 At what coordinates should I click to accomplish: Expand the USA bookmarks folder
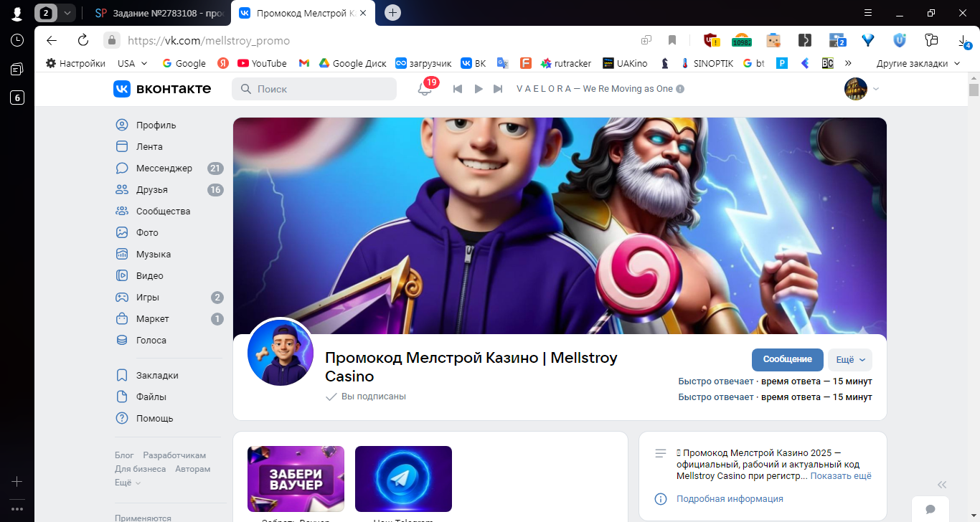click(x=132, y=63)
